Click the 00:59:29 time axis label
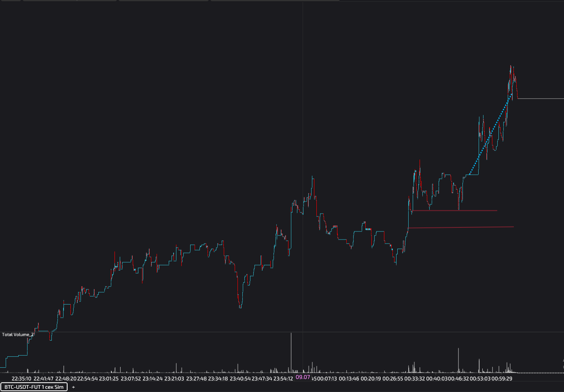The height and width of the screenshot is (392, 564). [502, 379]
